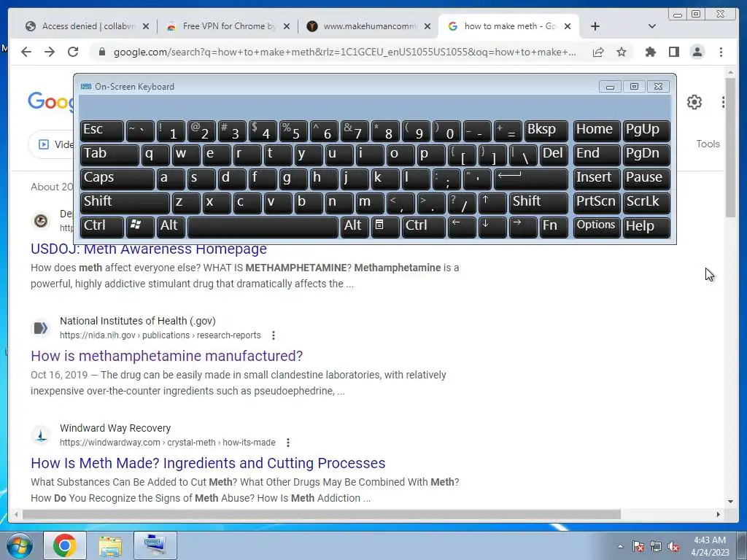Open Google search Tools
Screen dimensions: 747x560
point(708,144)
